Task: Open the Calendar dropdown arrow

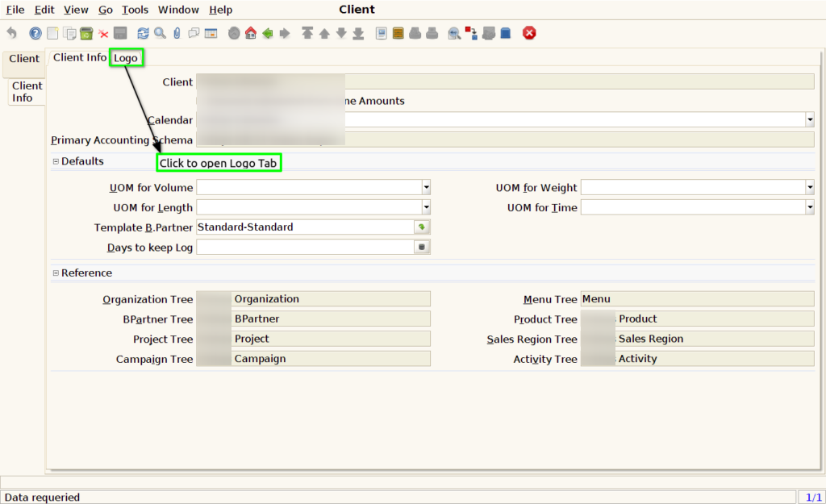Action: pos(810,119)
